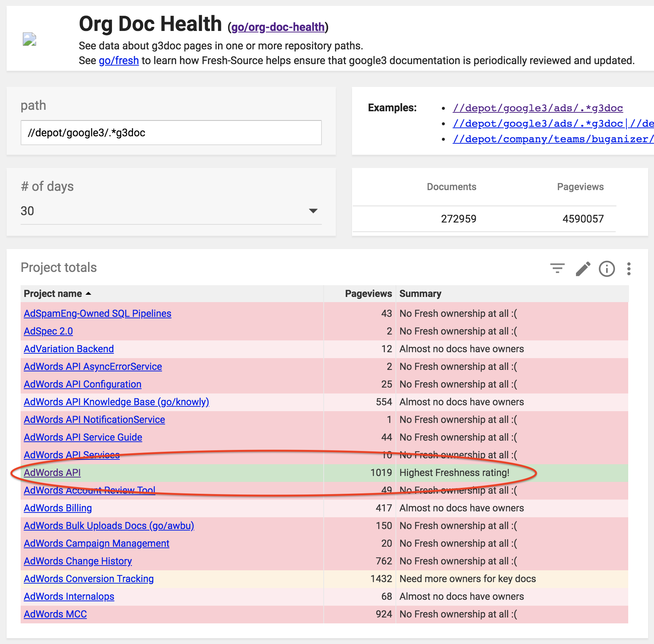Sort by Summary column header
The height and width of the screenshot is (644, 654).
(420, 294)
